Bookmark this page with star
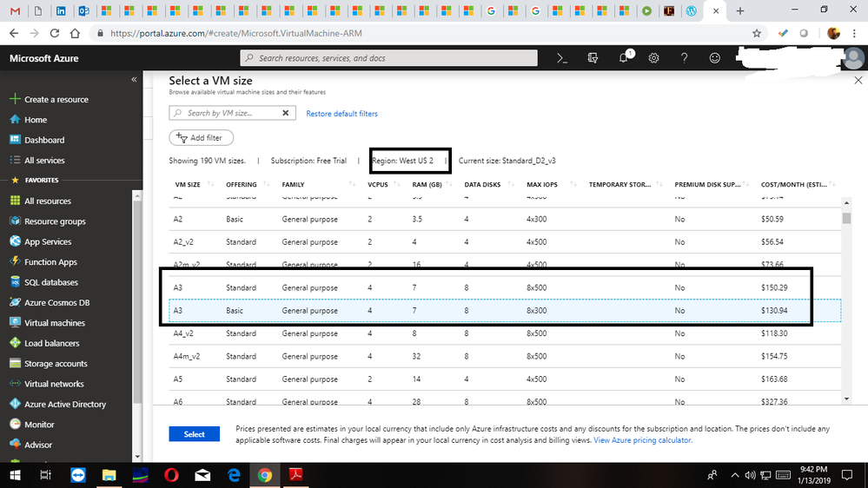868x488 pixels. [757, 33]
